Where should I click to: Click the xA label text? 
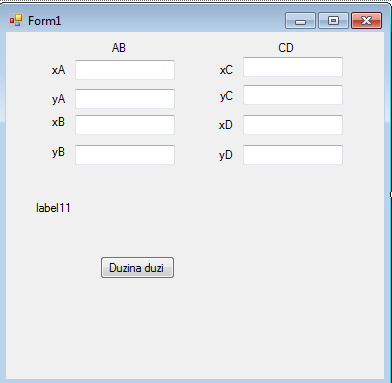click(58, 70)
